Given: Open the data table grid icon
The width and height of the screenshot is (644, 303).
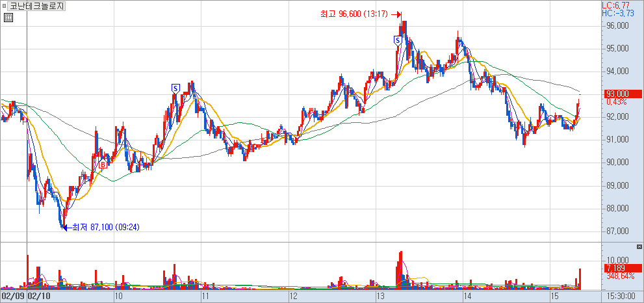Looking at the screenshot, I should (x=8, y=18).
